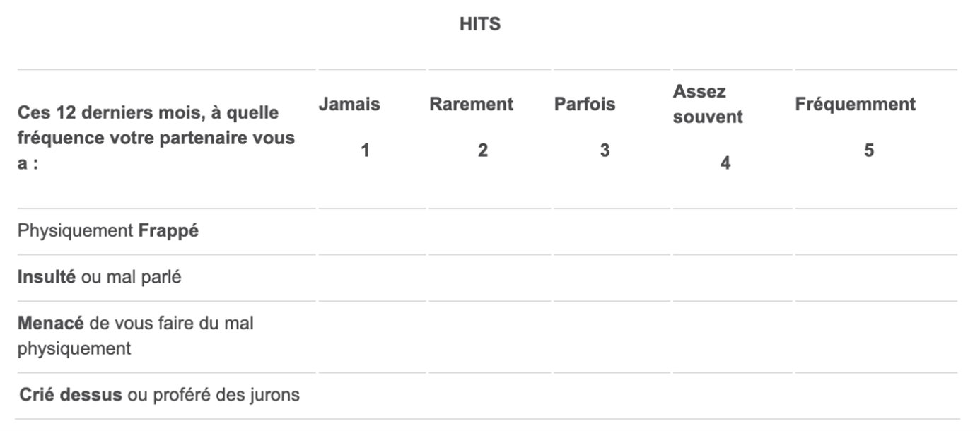
Task: Select the Fréquemment column header
Action: [x=855, y=105]
